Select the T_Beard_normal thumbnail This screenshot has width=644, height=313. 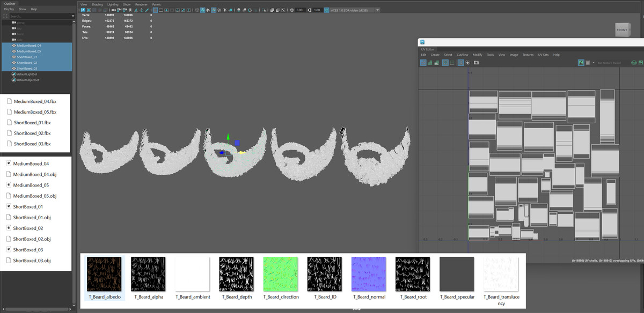pyautogui.click(x=369, y=274)
